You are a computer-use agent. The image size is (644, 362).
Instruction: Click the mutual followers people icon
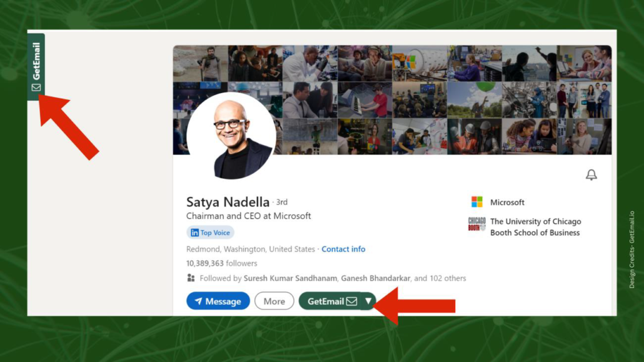191,278
